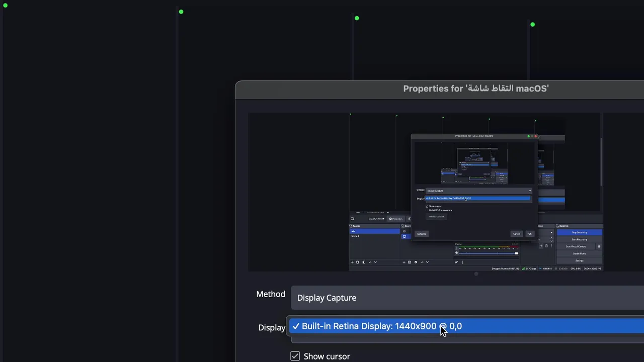Click the Method label
644x362 pixels.
pos(271,294)
